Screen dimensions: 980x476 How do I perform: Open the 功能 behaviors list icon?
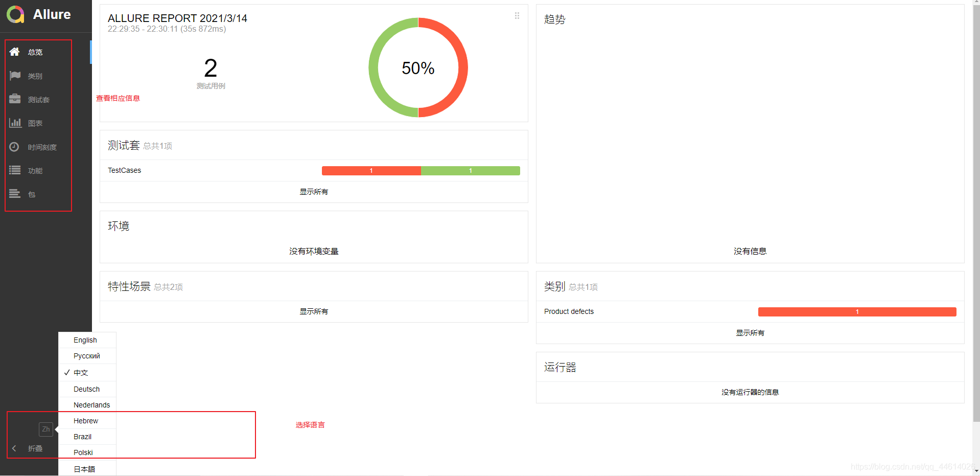click(x=15, y=170)
